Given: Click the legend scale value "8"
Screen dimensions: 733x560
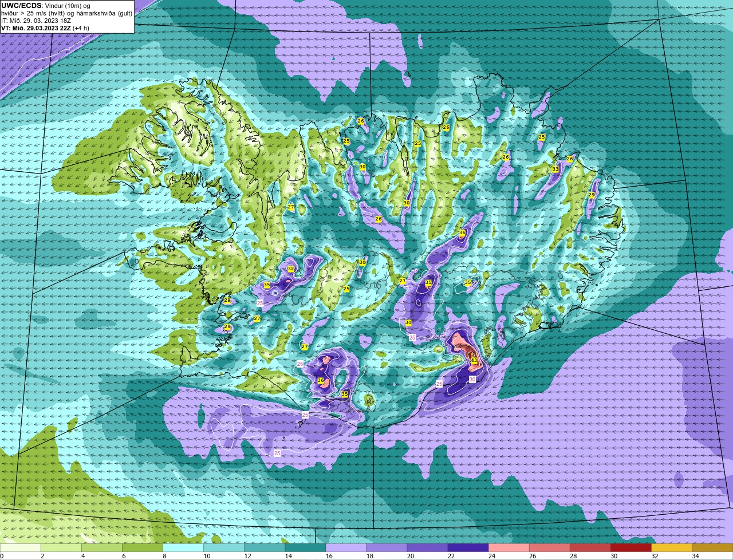Looking at the screenshot, I should pos(164,556).
